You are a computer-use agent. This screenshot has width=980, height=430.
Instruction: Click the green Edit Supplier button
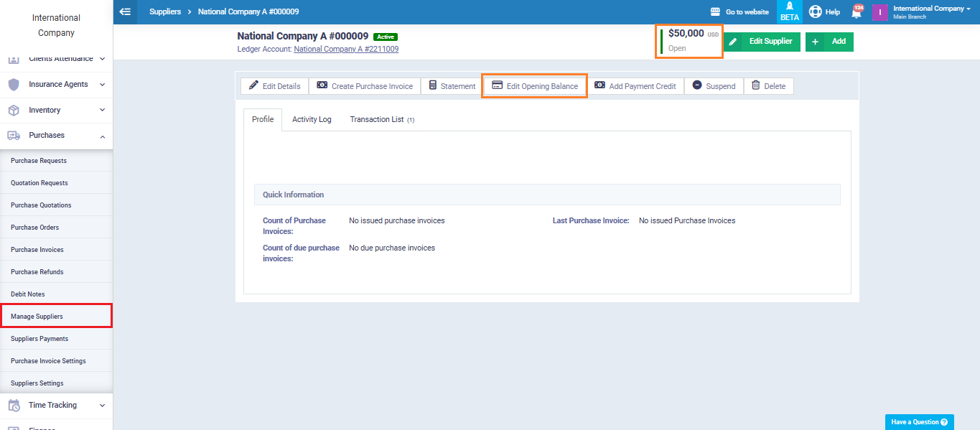point(762,42)
